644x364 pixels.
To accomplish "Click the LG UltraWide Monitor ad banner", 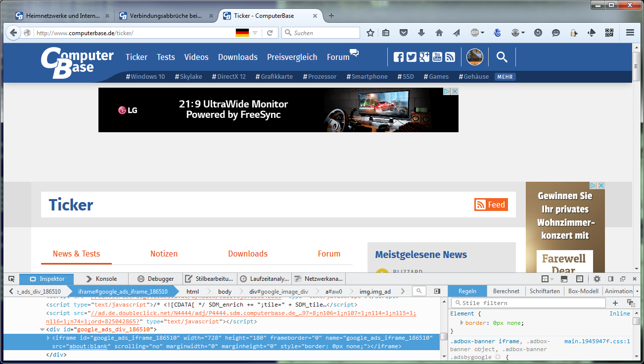I will click(278, 110).
